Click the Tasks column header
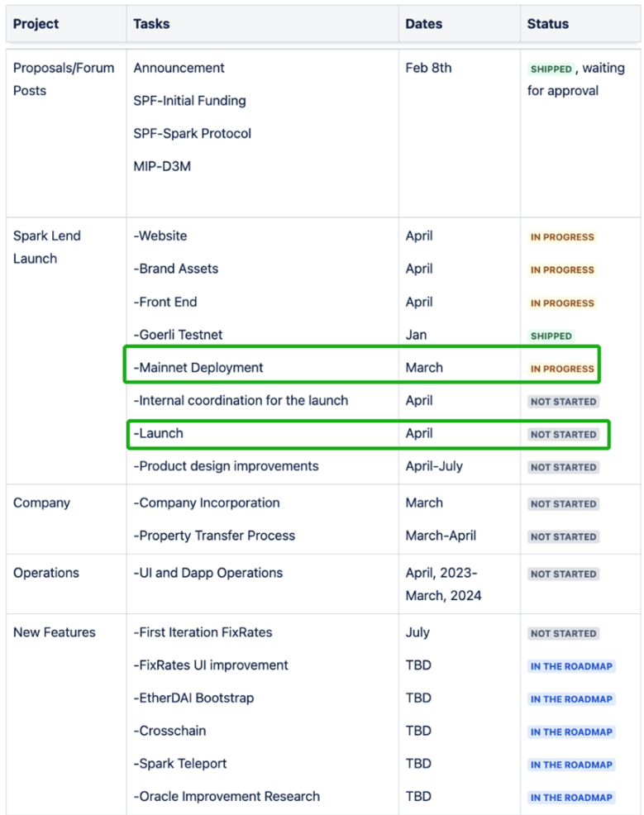The width and height of the screenshot is (644, 815). [x=151, y=24]
